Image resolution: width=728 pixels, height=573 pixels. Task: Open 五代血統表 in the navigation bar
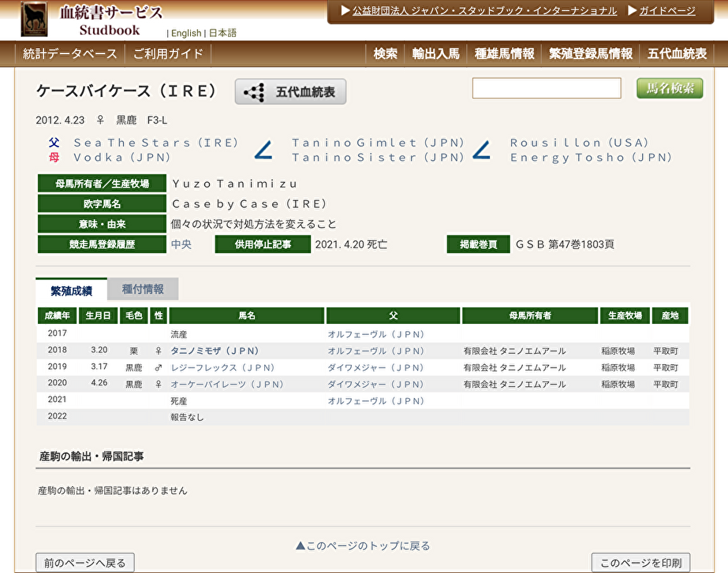point(677,54)
